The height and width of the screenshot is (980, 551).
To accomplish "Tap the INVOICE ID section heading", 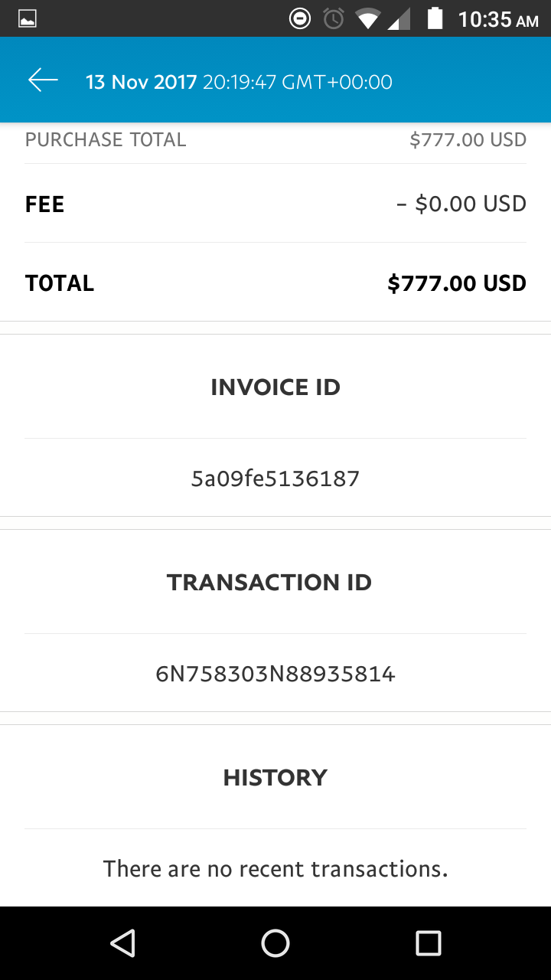I will click(275, 387).
